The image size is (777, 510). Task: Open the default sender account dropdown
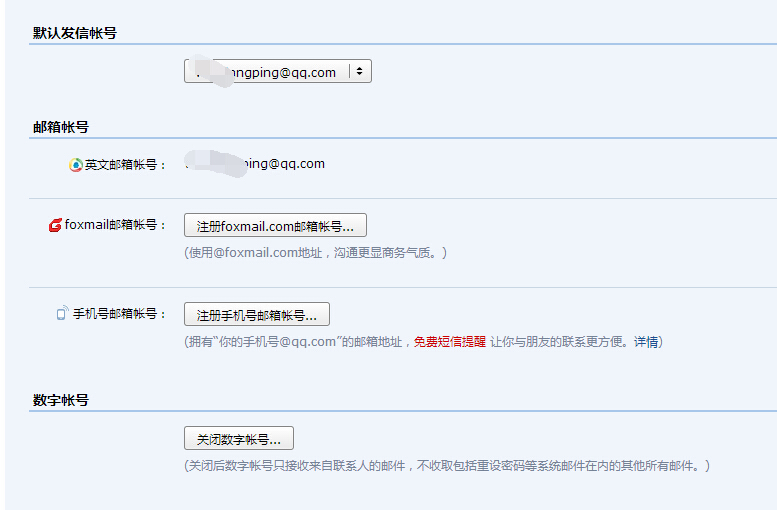pos(278,71)
